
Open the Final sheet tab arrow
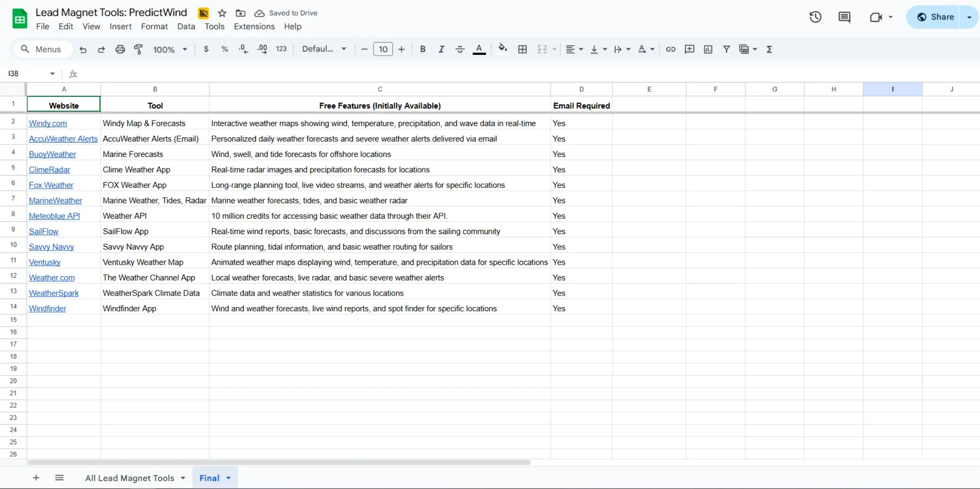(x=229, y=478)
